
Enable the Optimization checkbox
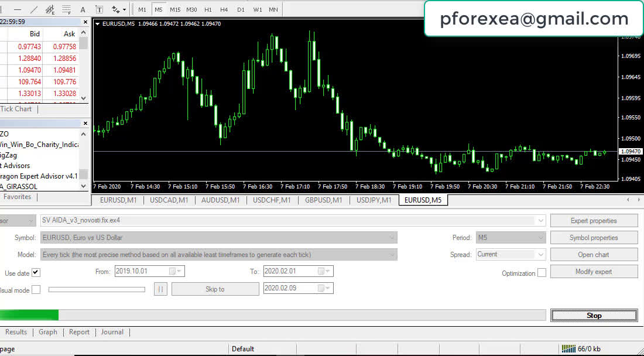coord(542,273)
